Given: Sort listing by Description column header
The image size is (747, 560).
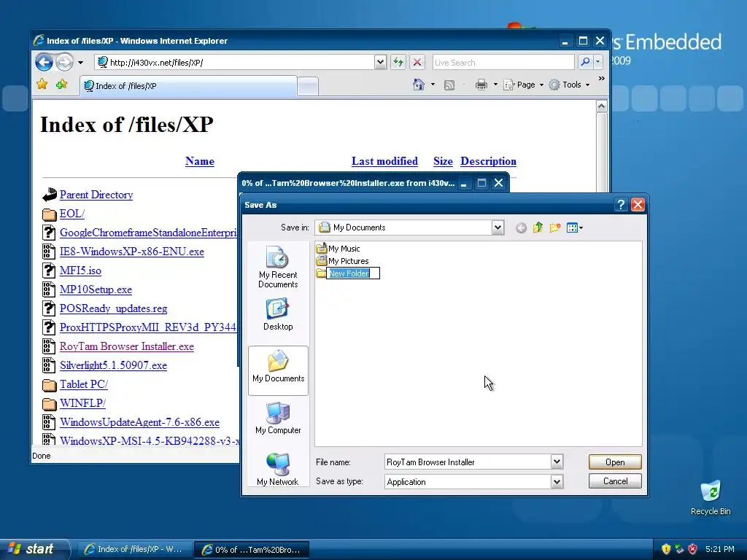Looking at the screenshot, I should [x=488, y=161].
